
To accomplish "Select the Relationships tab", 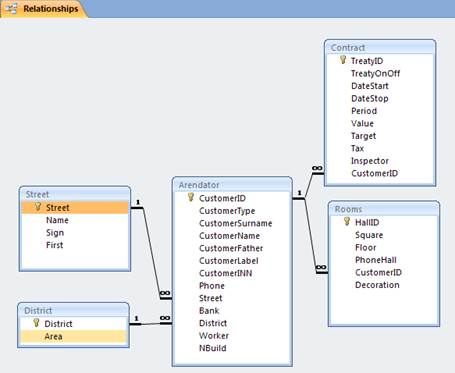I will (x=44, y=9).
